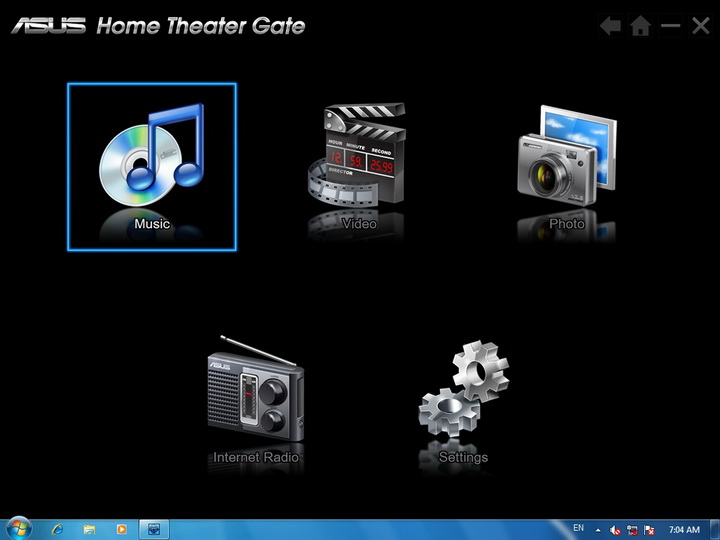The image size is (720, 540).
Task: Click the EN language indicator
Action: click(x=578, y=528)
